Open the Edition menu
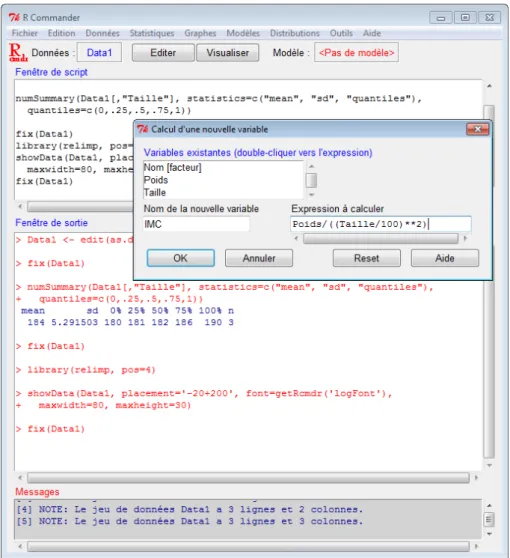The height and width of the screenshot is (558, 510). click(62, 33)
